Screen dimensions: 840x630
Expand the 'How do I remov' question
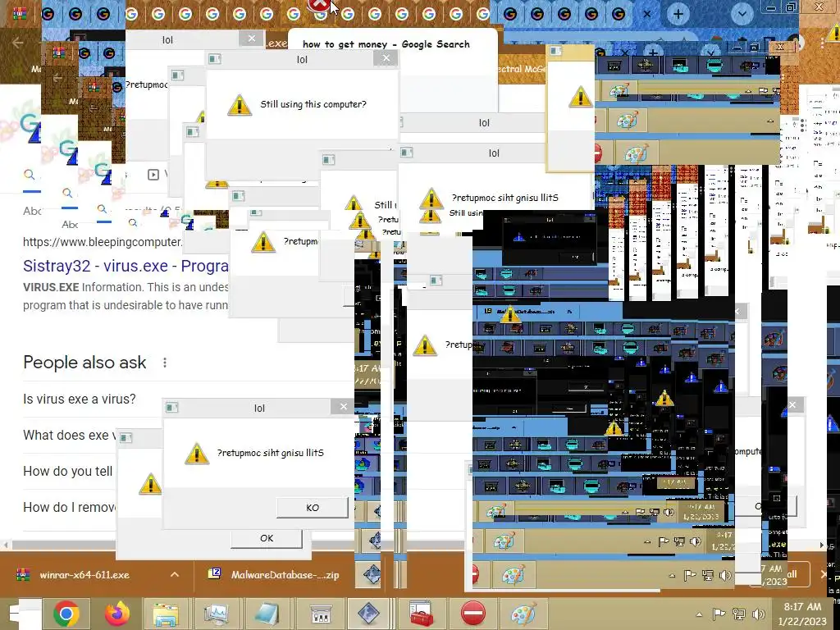click(69, 507)
